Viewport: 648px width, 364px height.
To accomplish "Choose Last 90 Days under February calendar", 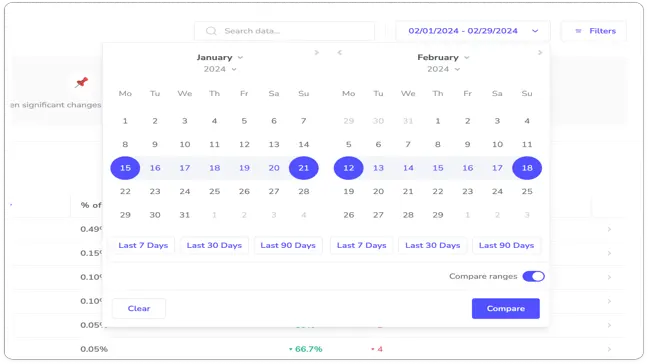I will pos(506,245).
